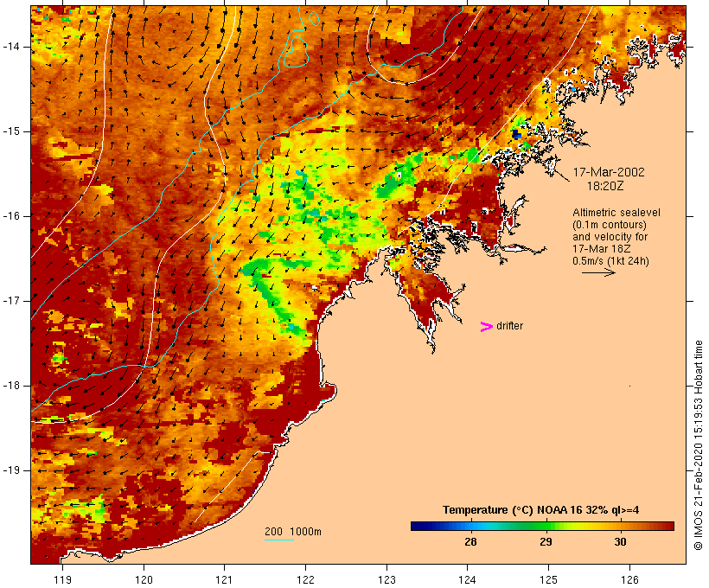Image resolution: width=709 pixels, height=588 pixels.
Task: Click the temperature colorbar title text
Action: 540,510
